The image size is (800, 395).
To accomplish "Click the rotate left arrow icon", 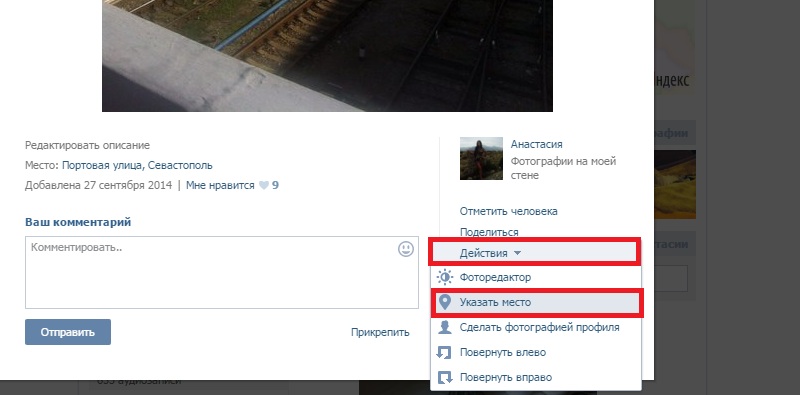I will point(445,352).
